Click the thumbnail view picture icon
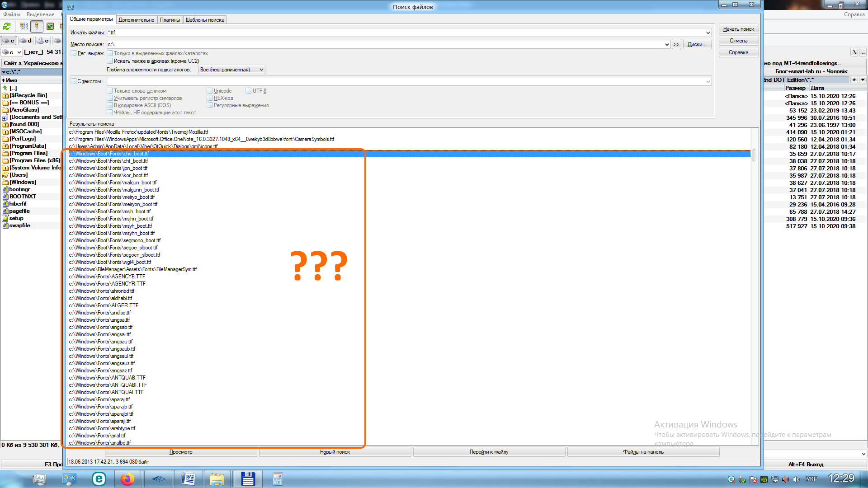This screenshot has width=868, height=488. (x=50, y=27)
